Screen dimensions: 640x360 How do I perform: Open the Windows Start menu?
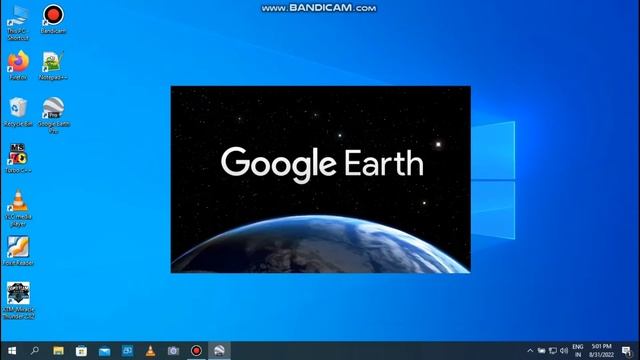[12, 351]
